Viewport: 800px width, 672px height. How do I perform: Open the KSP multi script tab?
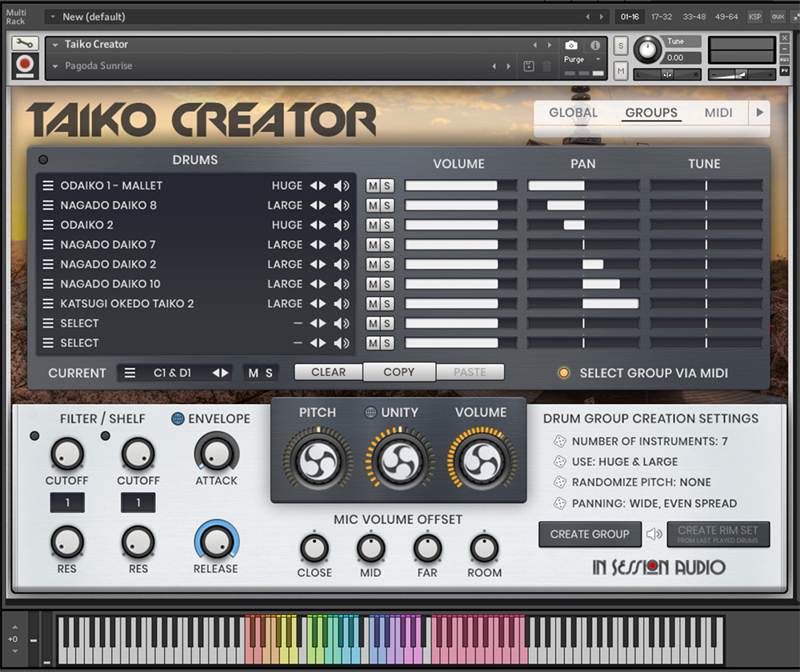coord(754,17)
